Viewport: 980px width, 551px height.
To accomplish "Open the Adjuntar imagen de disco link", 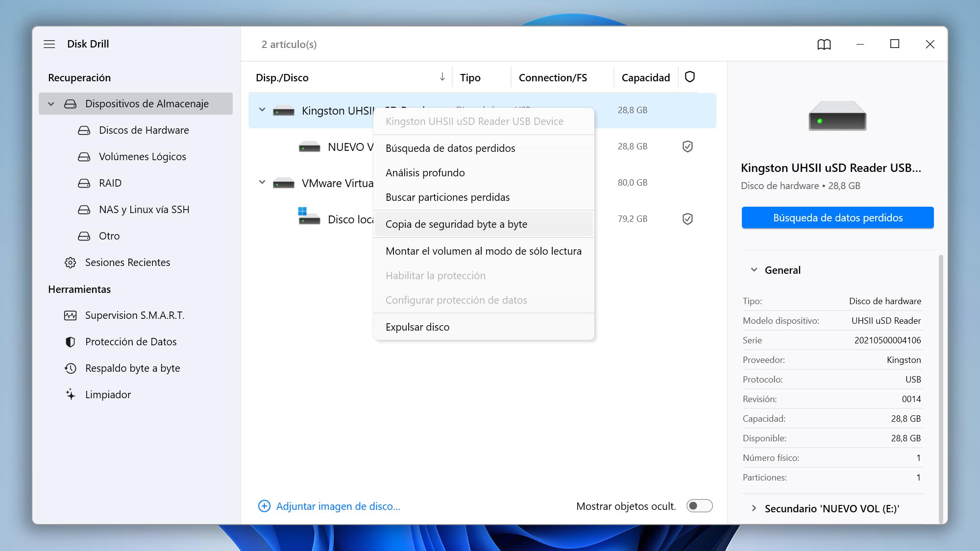I will tap(338, 506).
